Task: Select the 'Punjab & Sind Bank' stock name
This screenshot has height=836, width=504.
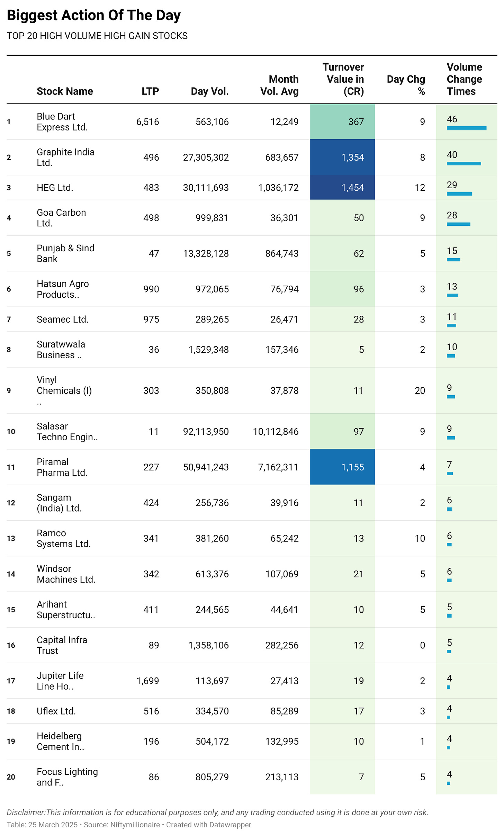Action: [x=66, y=253]
